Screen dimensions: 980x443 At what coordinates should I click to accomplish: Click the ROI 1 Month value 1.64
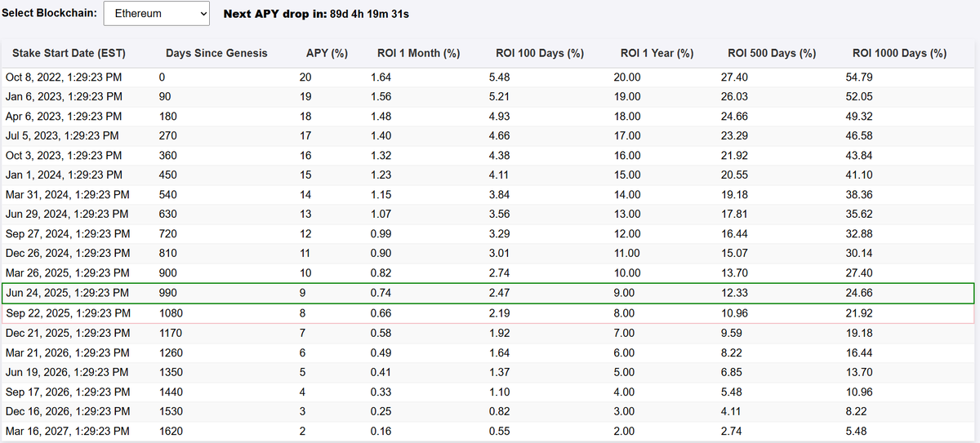click(x=381, y=77)
